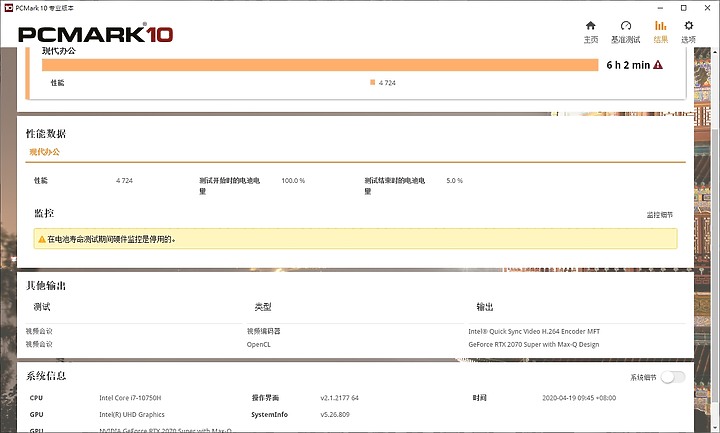Click the 测试 column header
The height and width of the screenshot is (433, 720).
click(42, 307)
